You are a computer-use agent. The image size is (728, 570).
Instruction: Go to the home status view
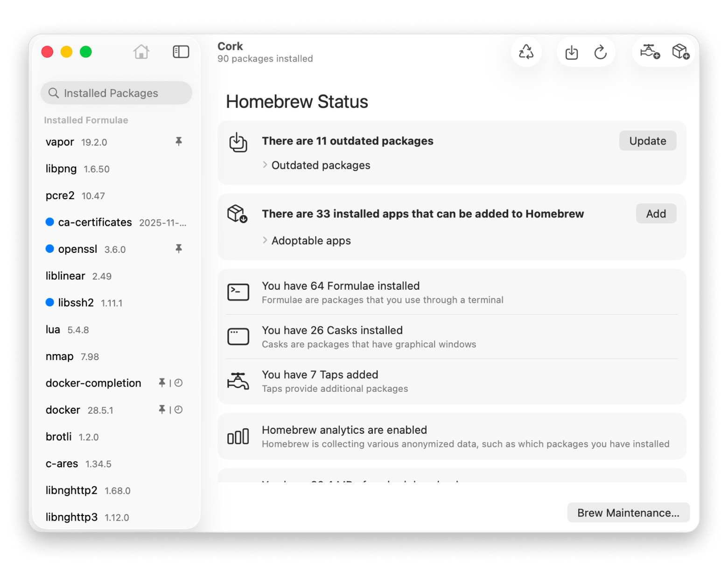coord(141,51)
